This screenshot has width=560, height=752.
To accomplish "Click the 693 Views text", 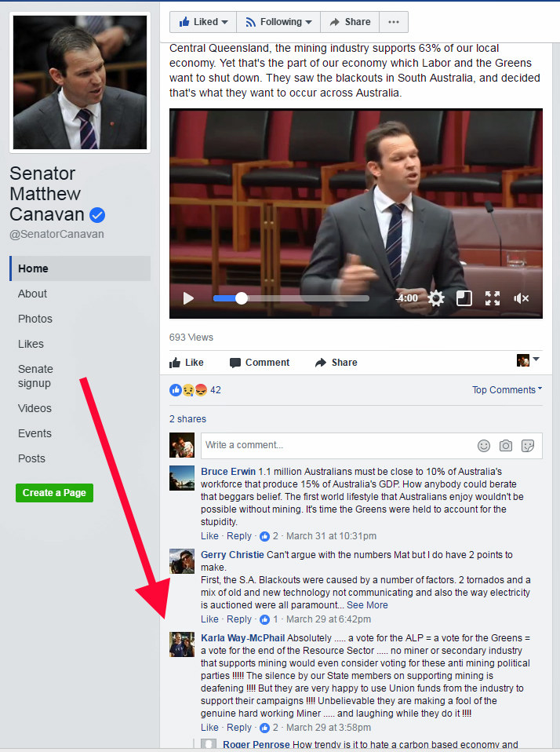I will tap(191, 338).
